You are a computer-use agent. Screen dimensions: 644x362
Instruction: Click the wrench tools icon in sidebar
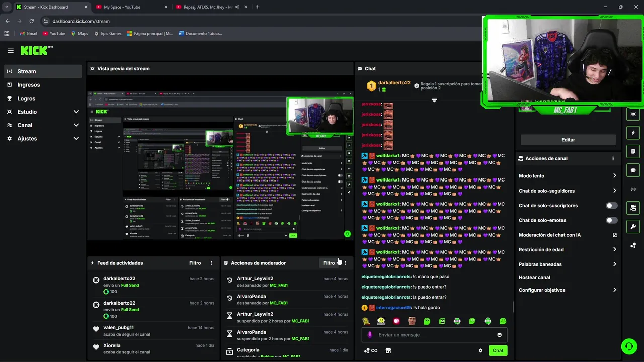pyautogui.click(x=633, y=226)
